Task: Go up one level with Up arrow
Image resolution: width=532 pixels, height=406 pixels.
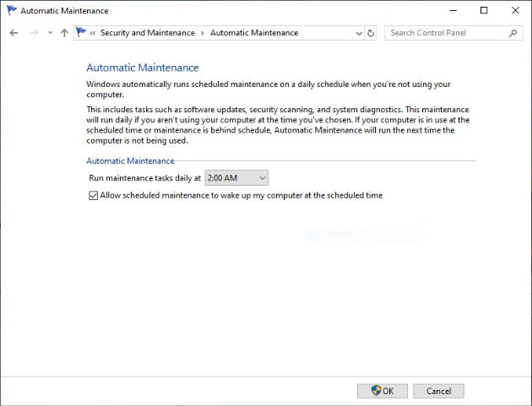Action: (64, 33)
